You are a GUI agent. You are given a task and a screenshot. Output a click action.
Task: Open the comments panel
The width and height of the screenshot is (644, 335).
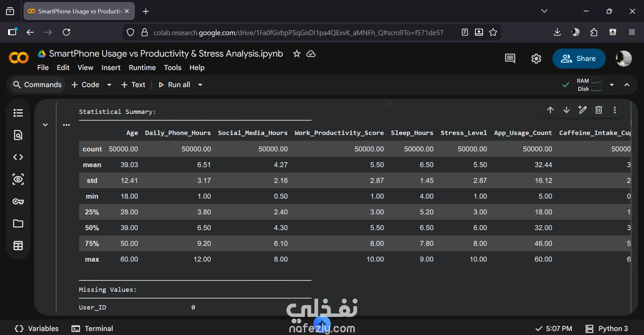coord(510,59)
